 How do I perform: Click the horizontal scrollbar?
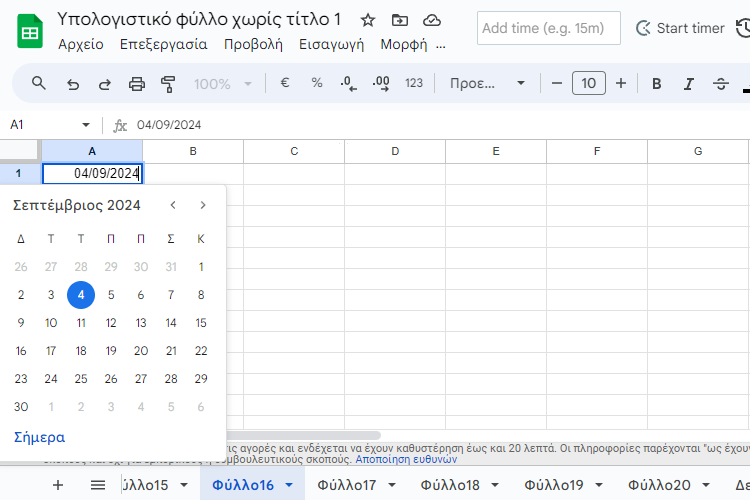pos(303,435)
